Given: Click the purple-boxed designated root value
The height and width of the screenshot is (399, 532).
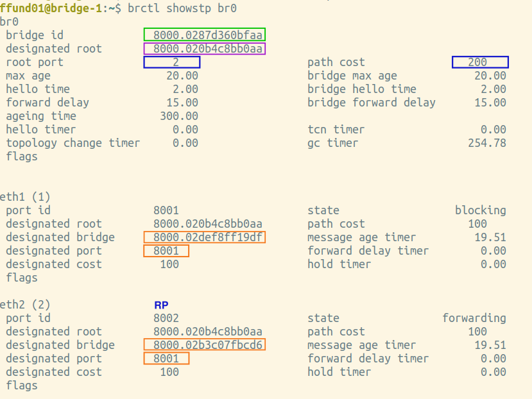Looking at the screenshot, I should 205,49.
